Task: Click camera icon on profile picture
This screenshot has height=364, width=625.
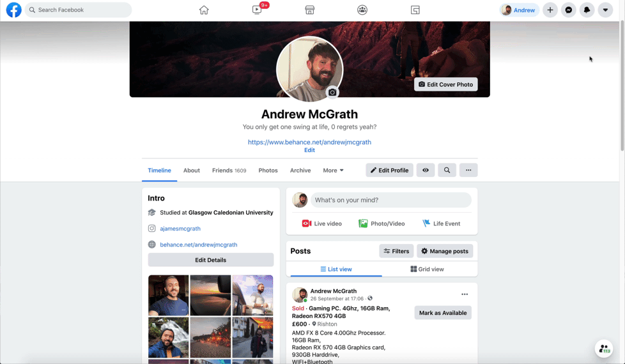Action: (x=332, y=93)
